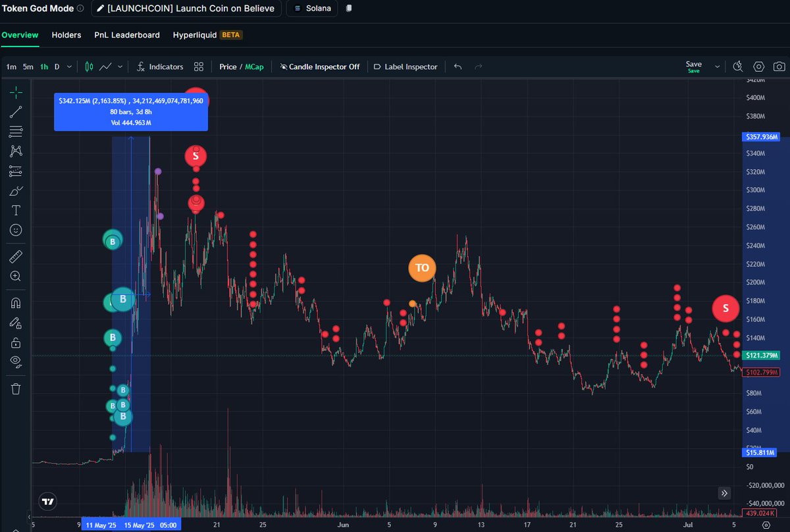The image size is (790, 532).
Task: Click the large red S marker near July
Action: [x=726, y=308]
